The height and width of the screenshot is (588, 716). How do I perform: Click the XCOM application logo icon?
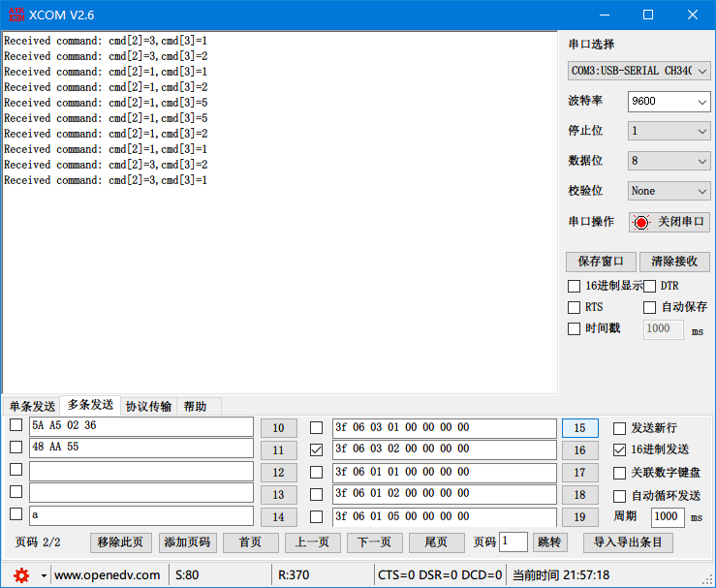(16, 15)
